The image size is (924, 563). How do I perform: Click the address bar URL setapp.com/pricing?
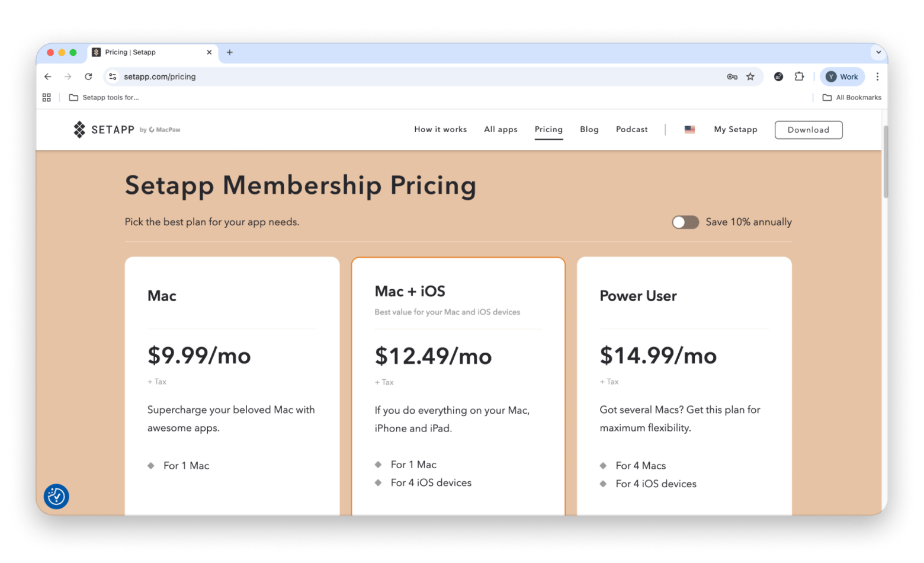click(159, 76)
